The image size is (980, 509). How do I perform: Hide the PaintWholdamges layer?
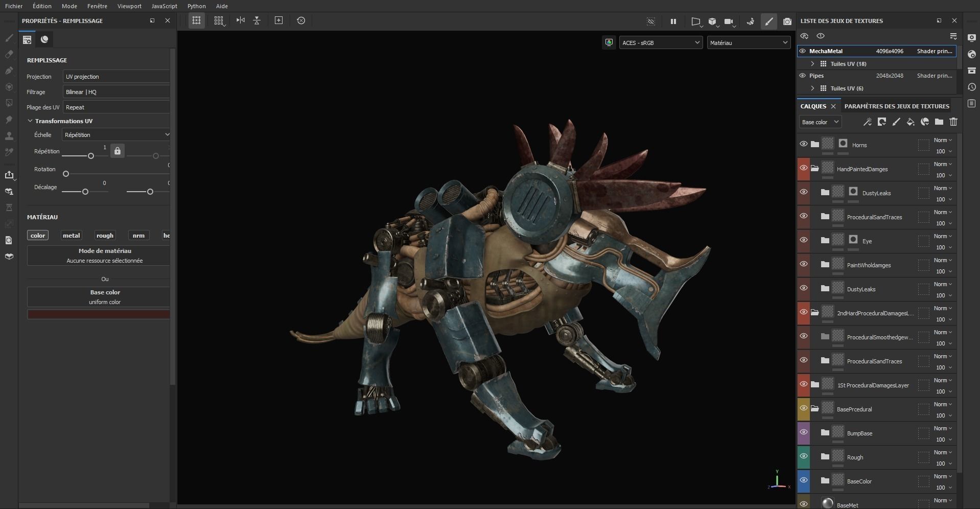pyautogui.click(x=803, y=264)
